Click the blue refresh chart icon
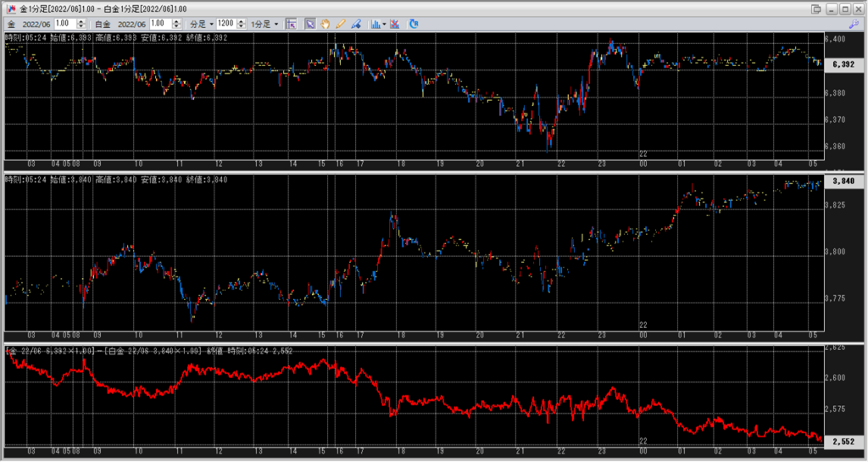The height and width of the screenshot is (462, 868). click(x=414, y=25)
